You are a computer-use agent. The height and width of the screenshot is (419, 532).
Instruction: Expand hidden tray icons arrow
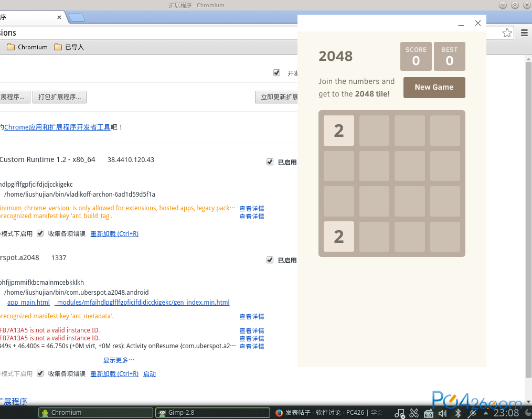pos(486,413)
